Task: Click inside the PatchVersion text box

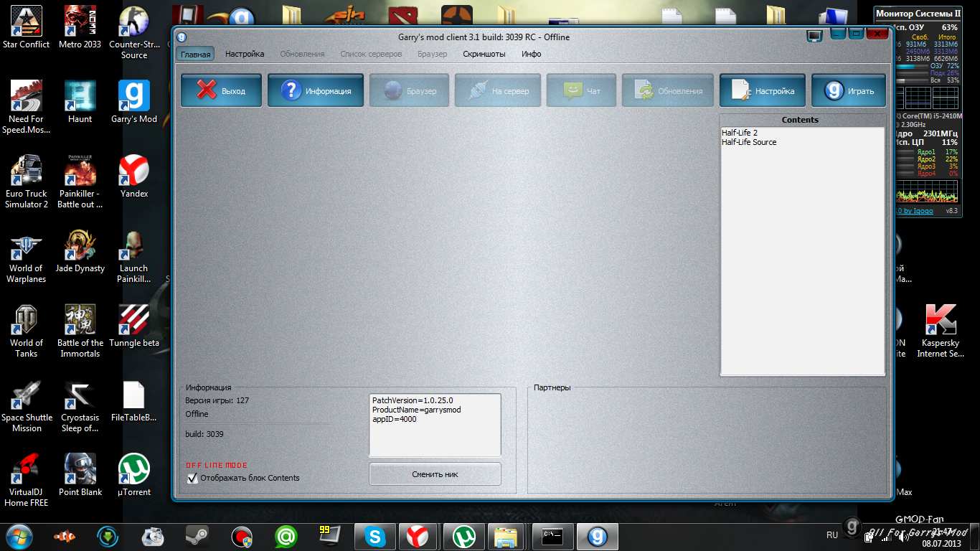Action: (435, 425)
